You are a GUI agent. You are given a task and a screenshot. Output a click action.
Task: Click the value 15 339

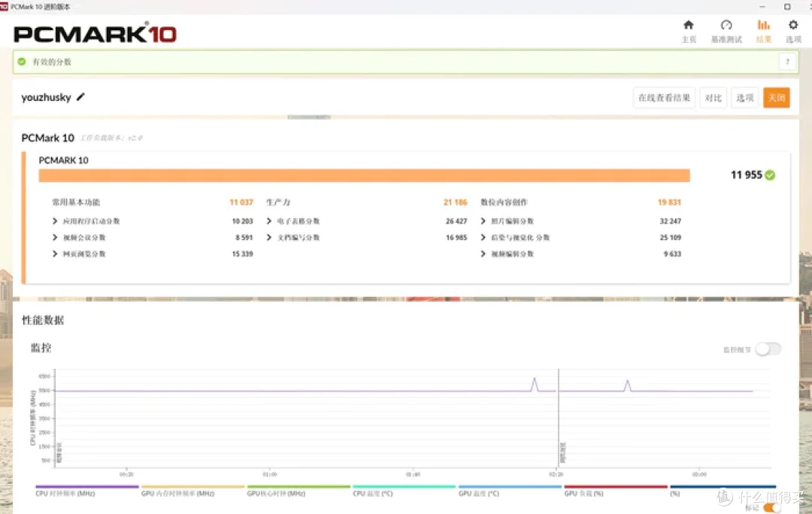pos(242,254)
